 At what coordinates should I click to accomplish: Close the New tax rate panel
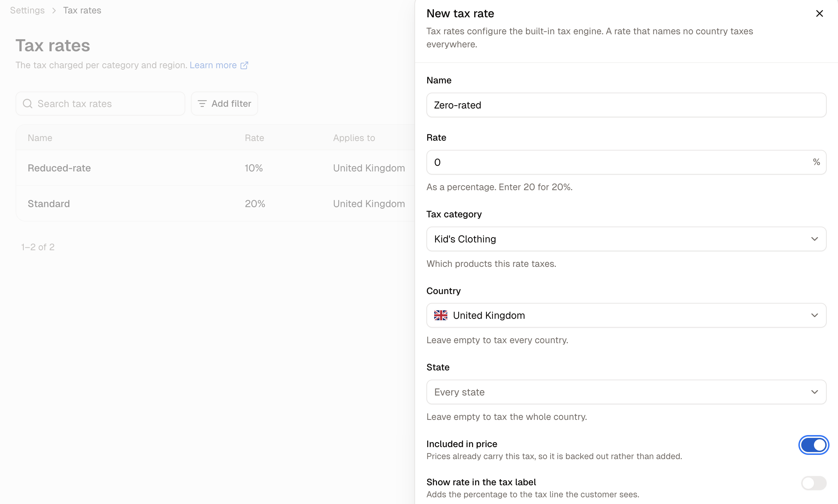[819, 13]
